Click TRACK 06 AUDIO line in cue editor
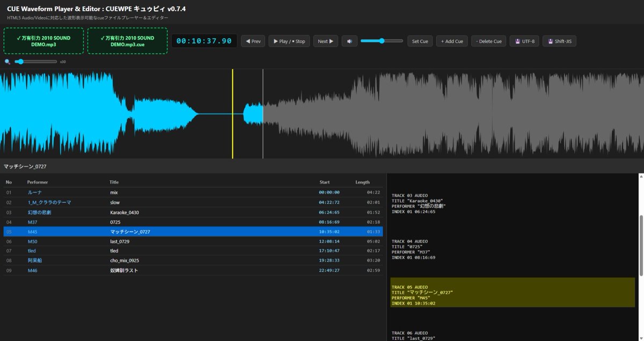The image size is (644, 341). (x=410, y=333)
